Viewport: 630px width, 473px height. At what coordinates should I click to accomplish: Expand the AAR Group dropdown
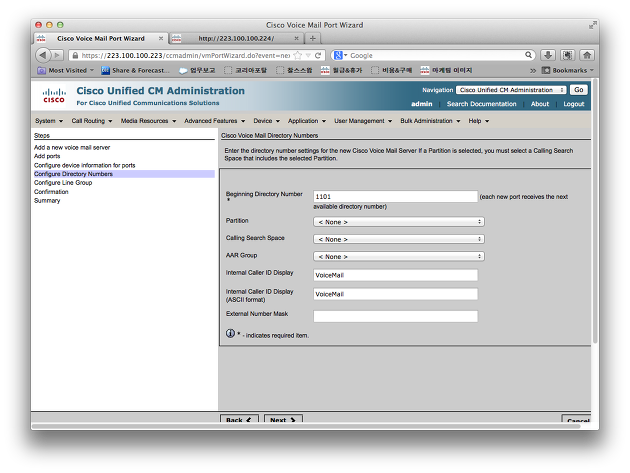399,256
